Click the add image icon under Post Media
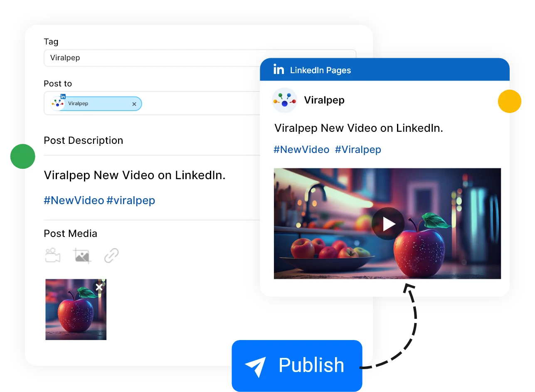 (x=82, y=256)
